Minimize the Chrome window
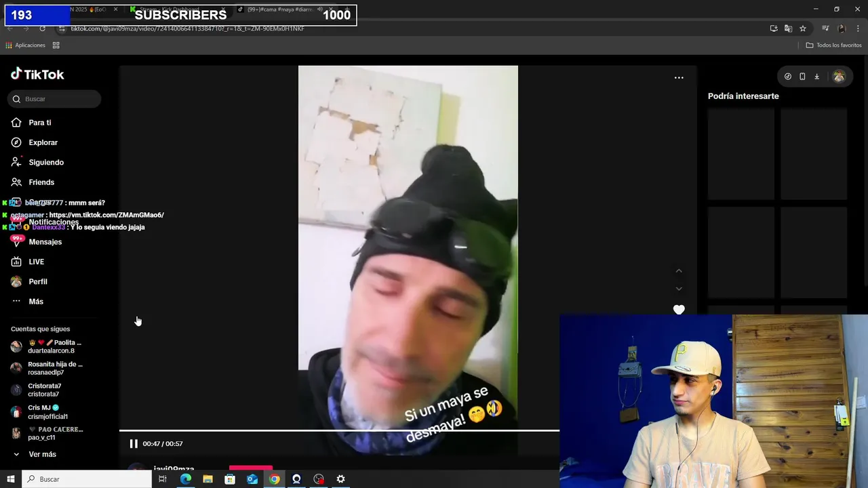Viewport: 868px width, 488px height. click(816, 9)
